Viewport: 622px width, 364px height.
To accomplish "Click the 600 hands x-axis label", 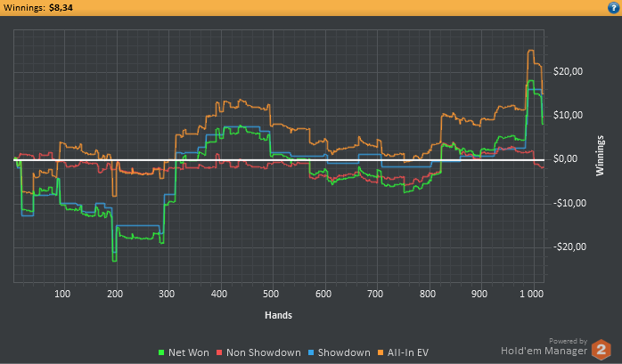I will [x=323, y=294].
